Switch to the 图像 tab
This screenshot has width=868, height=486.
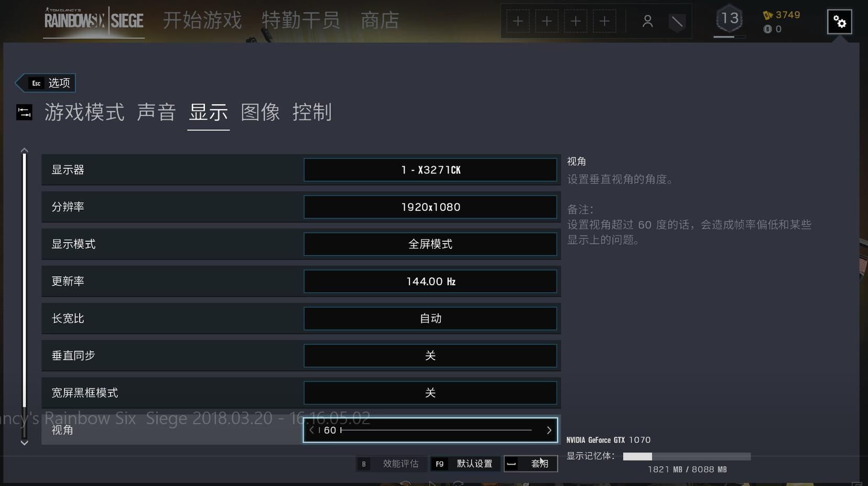[x=261, y=112]
